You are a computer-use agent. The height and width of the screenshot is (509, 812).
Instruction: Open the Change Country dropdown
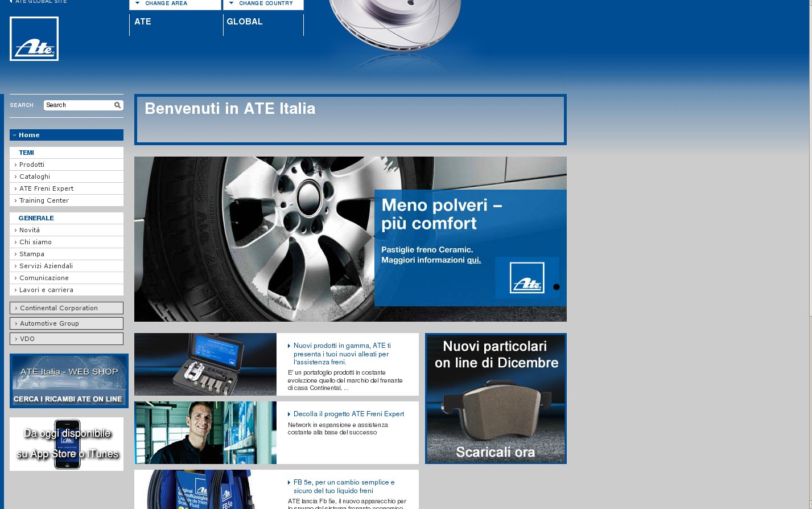click(263, 4)
